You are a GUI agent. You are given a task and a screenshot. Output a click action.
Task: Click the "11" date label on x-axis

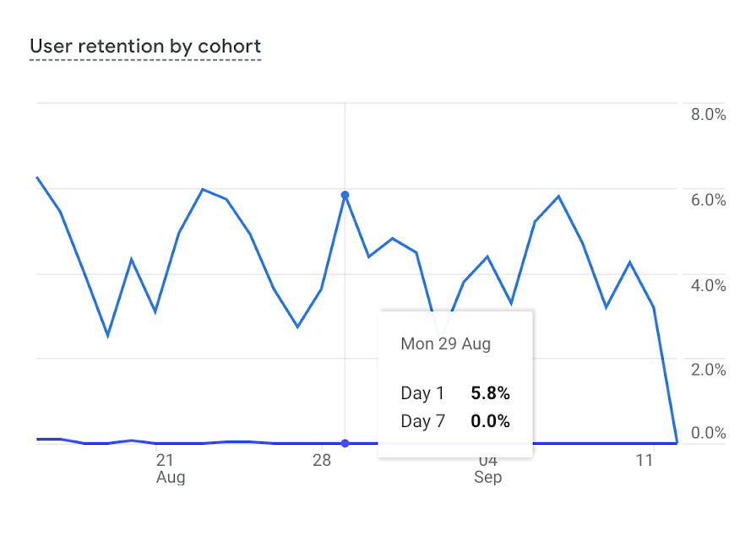(x=645, y=461)
